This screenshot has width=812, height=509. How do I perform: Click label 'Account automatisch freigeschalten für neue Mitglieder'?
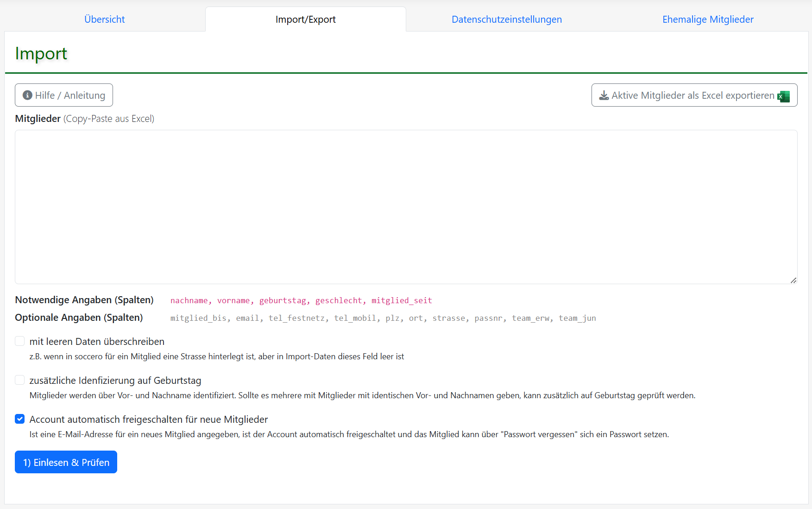148,420
